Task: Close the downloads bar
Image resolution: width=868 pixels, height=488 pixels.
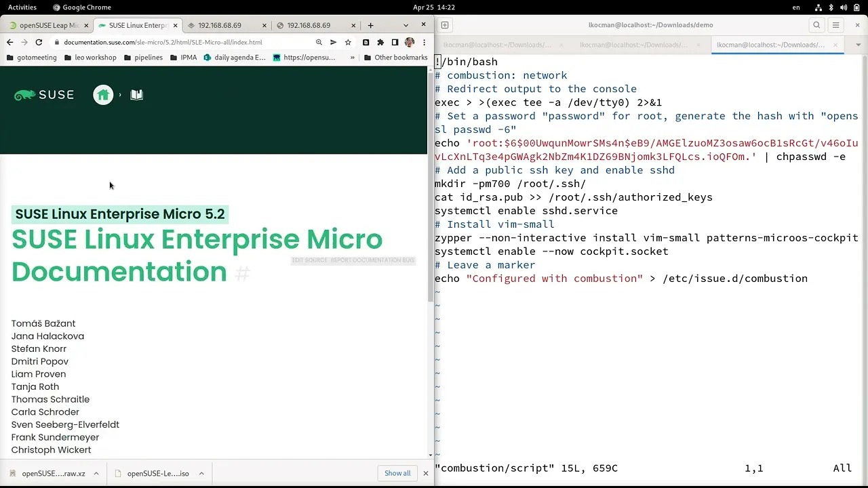Action: click(426, 473)
